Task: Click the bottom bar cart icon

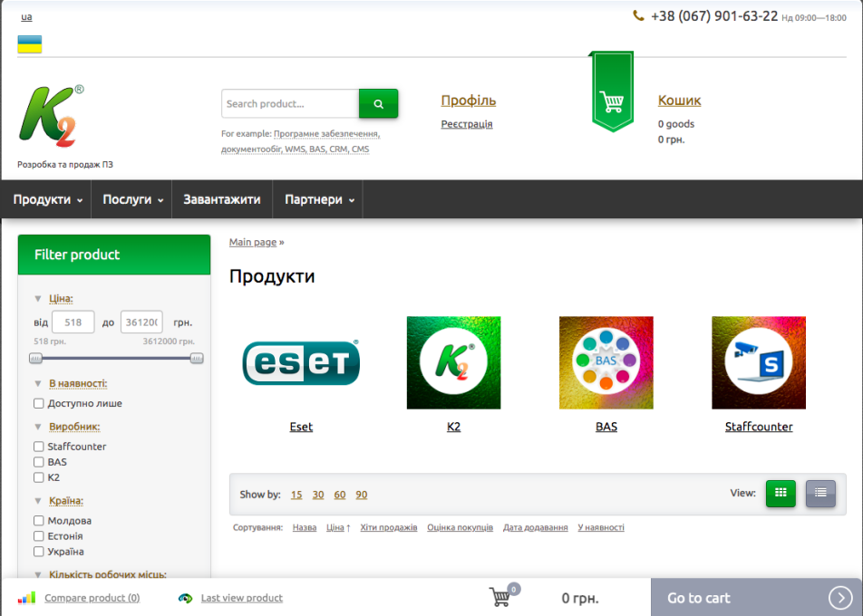Action: click(x=500, y=596)
